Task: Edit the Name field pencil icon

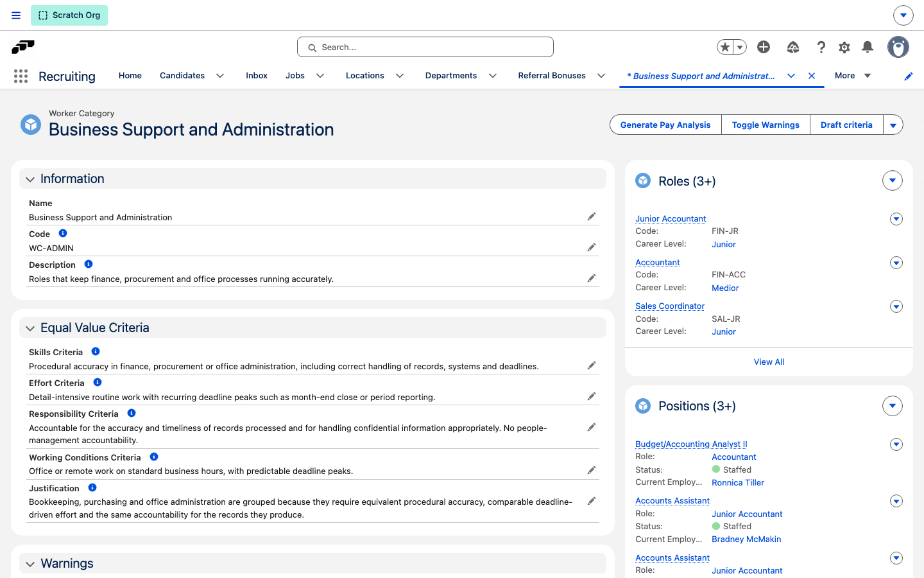Action: 592,216
